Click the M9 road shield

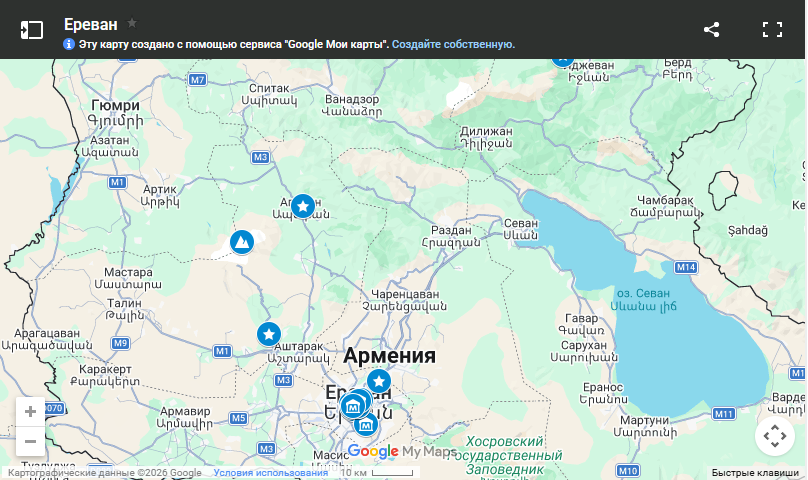120,343
